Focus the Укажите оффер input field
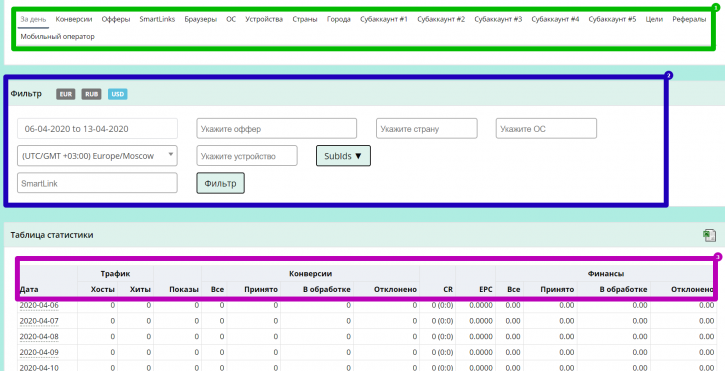This screenshot has width=725, height=371. pyautogui.click(x=276, y=129)
